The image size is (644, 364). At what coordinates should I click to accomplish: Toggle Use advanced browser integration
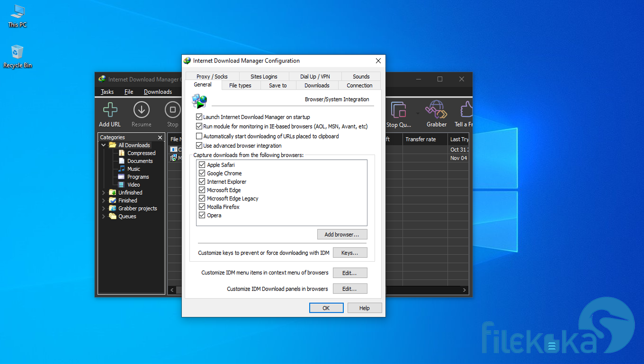pos(199,146)
